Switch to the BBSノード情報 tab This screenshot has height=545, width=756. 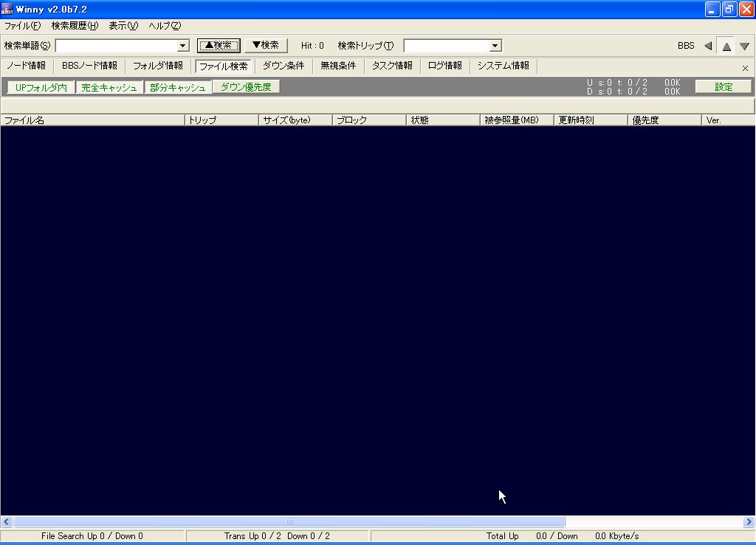tap(89, 66)
